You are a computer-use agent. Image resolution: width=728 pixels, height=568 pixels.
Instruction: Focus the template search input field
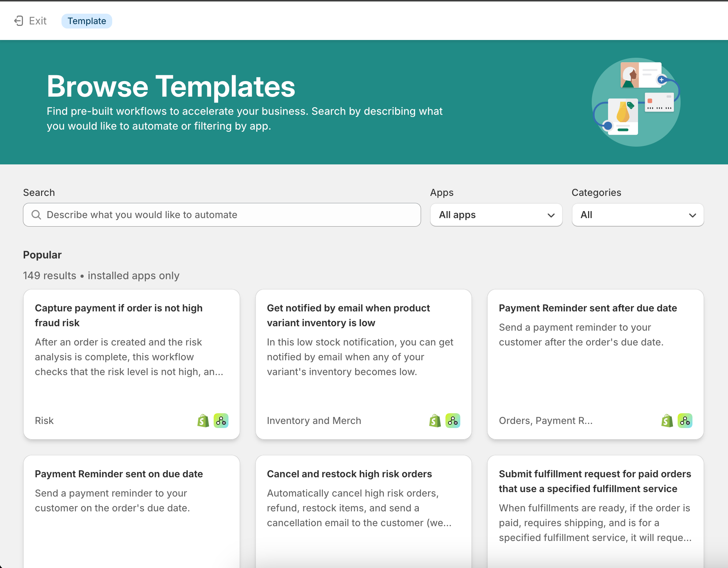click(x=222, y=215)
